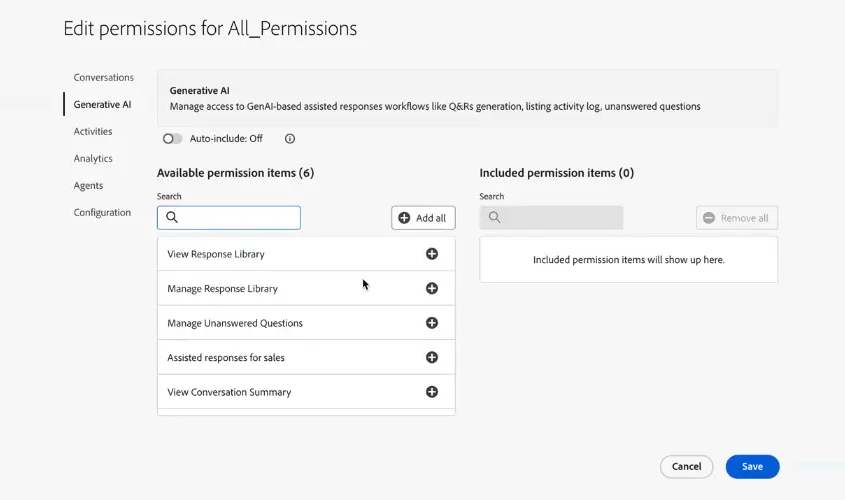Click Add all button

[x=423, y=218]
